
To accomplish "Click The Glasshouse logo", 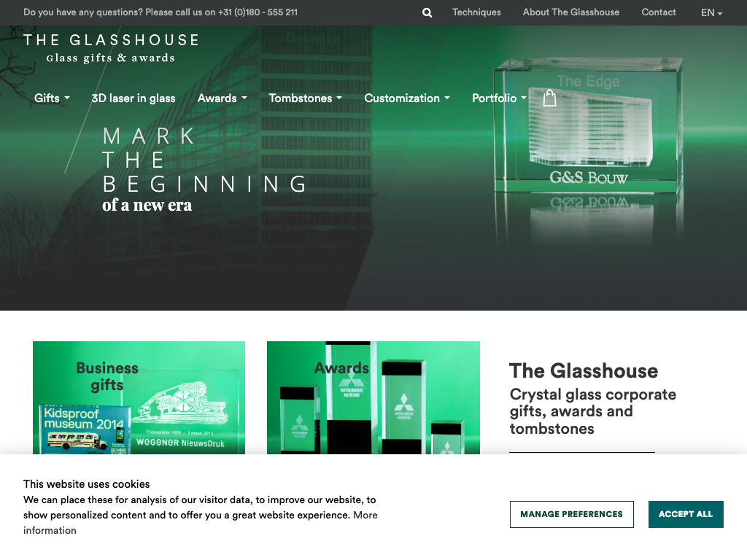I will 111,47.
